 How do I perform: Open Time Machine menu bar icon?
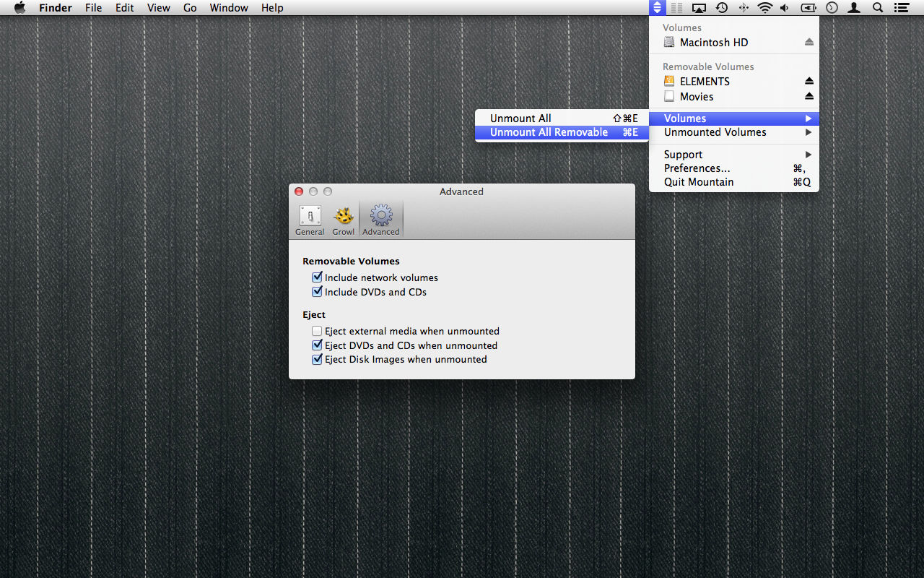tap(721, 8)
